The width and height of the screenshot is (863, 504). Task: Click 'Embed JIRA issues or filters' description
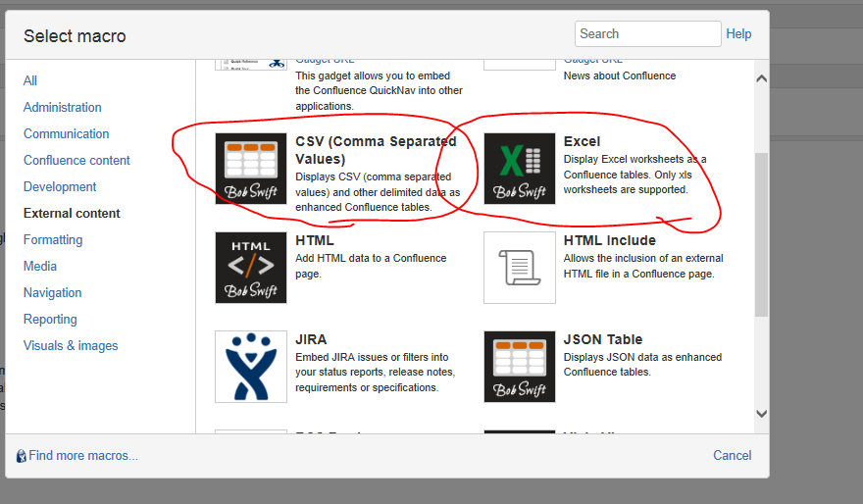click(376, 373)
